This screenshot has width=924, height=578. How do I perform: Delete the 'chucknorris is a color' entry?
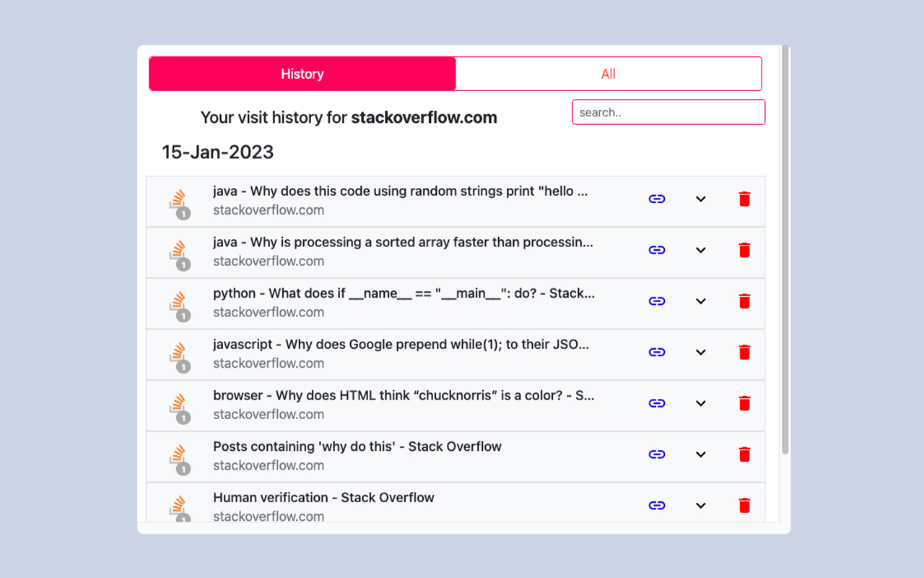745,403
